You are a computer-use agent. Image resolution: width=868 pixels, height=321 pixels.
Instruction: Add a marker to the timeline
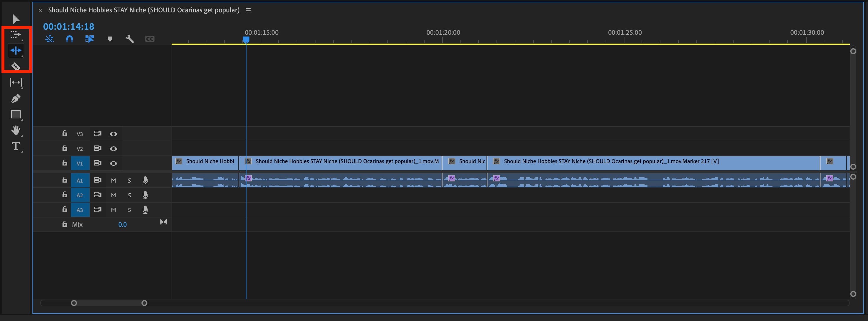coord(110,39)
